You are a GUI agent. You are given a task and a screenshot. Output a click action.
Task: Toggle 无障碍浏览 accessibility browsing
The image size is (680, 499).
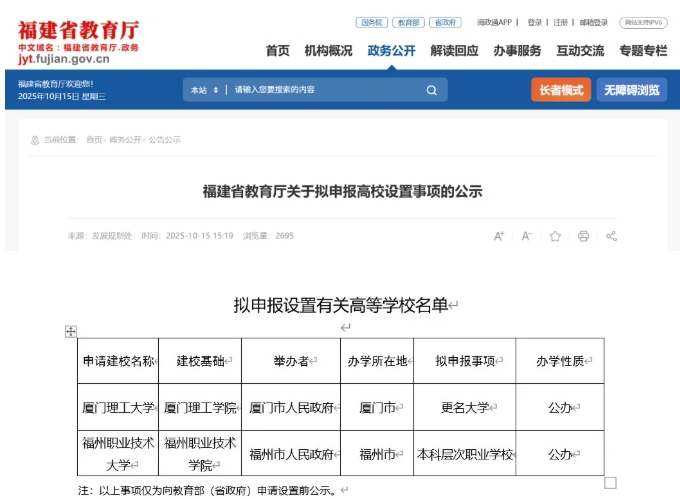631,90
